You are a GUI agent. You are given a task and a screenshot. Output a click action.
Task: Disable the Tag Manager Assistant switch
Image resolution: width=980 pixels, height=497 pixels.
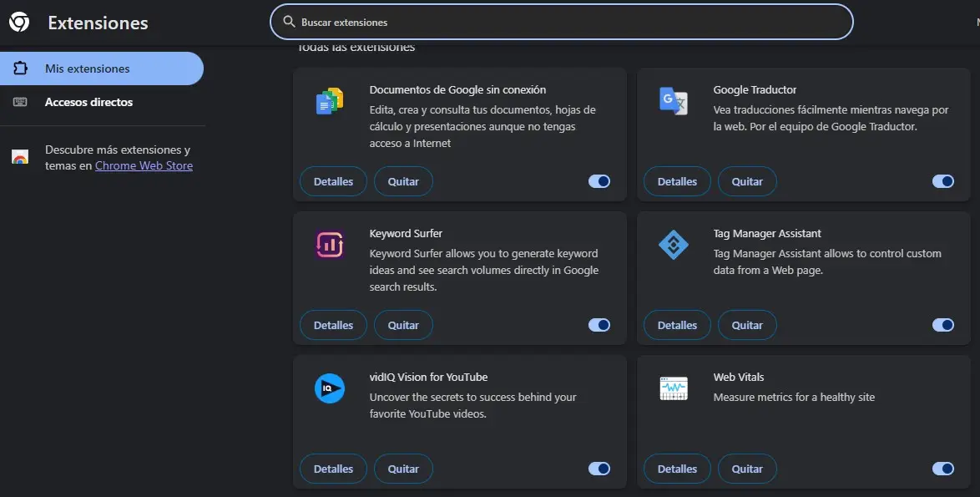click(943, 325)
